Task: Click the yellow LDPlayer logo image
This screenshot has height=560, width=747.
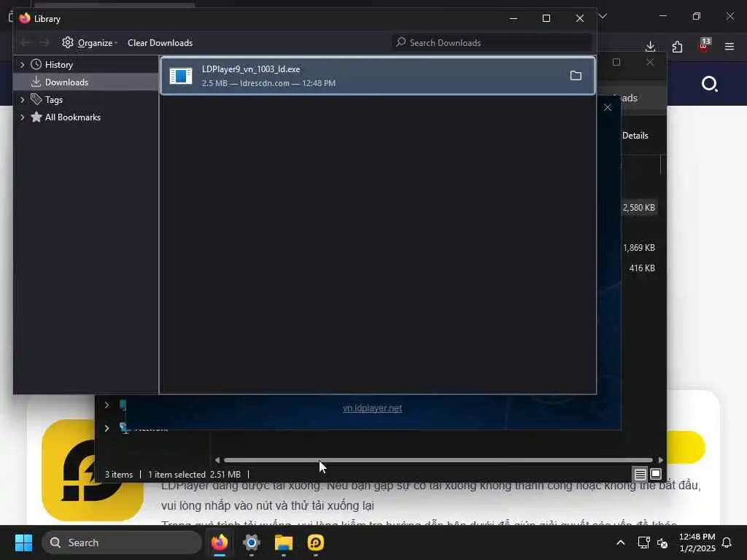Action: 93,470
